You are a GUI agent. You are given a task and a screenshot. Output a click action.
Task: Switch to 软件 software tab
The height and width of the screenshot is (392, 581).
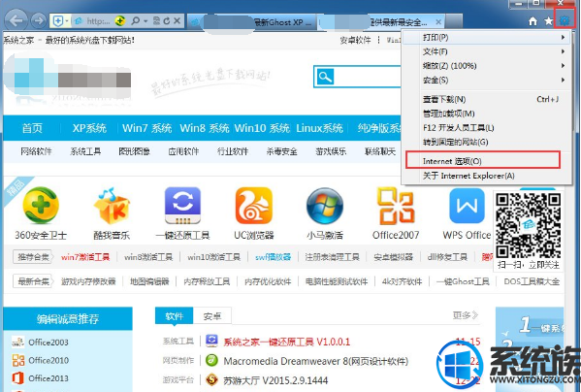(x=175, y=316)
